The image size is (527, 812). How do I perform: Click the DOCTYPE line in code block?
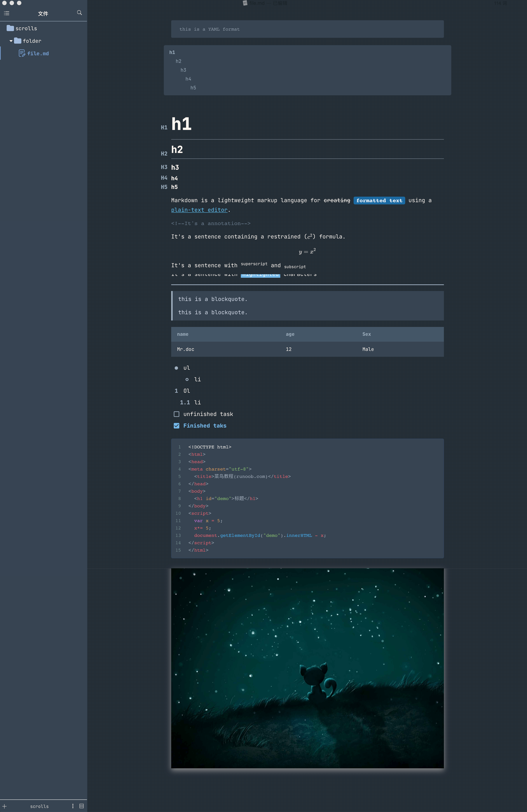[210, 447]
